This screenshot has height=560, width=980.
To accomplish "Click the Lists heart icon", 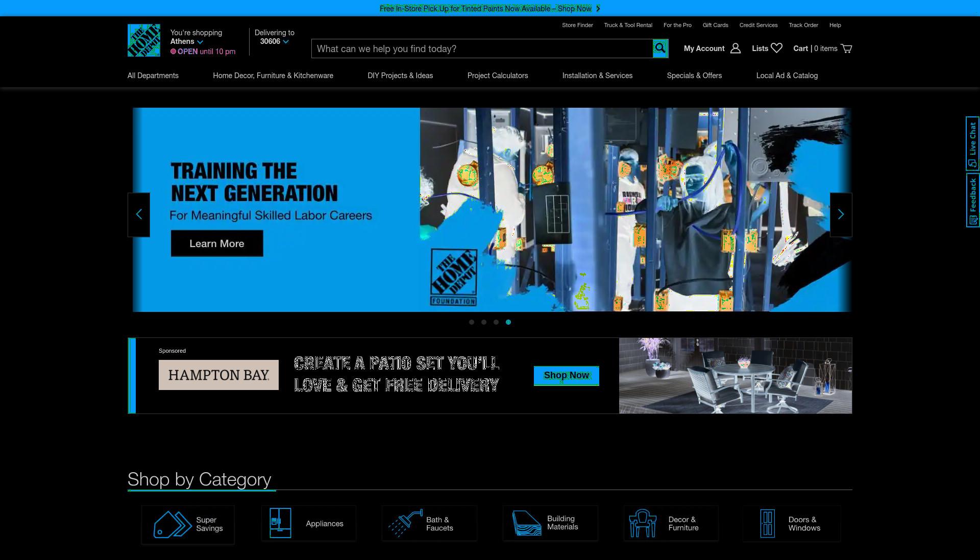I will [776, 48].
